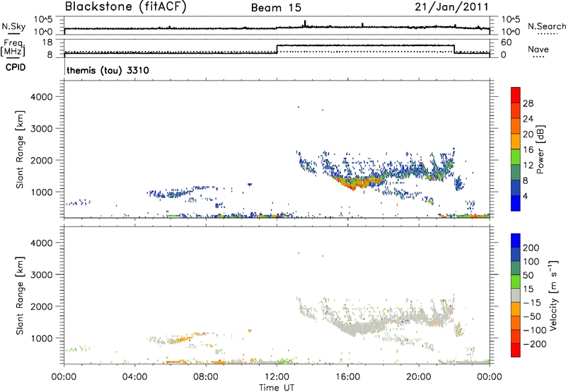This screenshot has width=566, height=392.
Task: Click the 4000 tick in power panel
Action: point(41,97)
